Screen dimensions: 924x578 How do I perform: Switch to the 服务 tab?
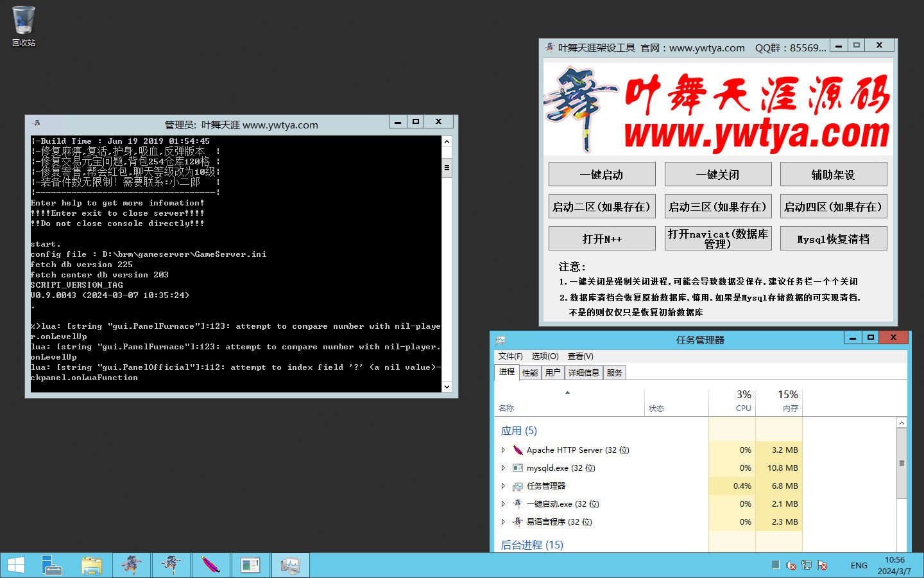coord(614,372)
